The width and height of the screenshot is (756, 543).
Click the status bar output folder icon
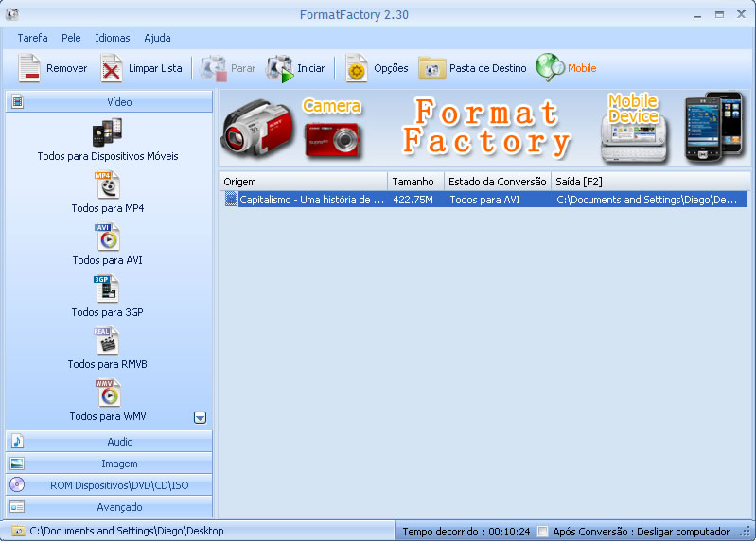pos(18,531)
